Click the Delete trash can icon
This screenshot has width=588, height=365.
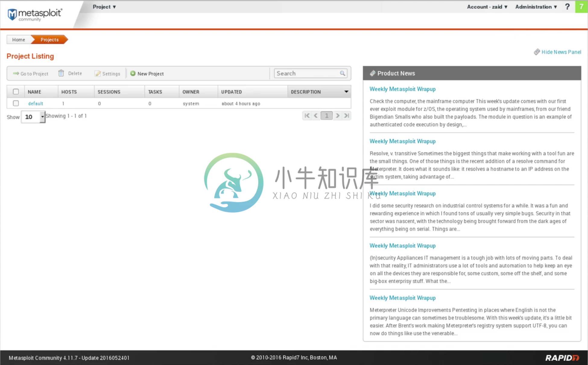point(61,73)
